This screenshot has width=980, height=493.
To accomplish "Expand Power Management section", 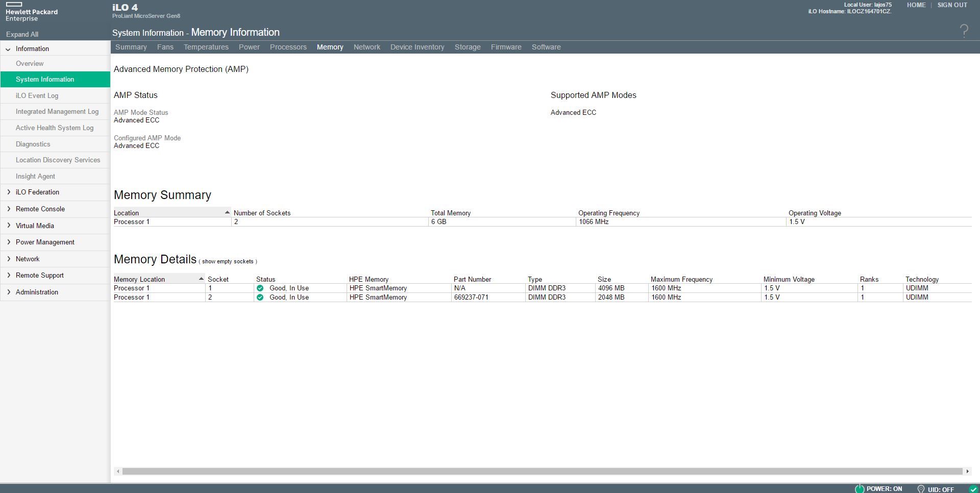I will (9, 242).
